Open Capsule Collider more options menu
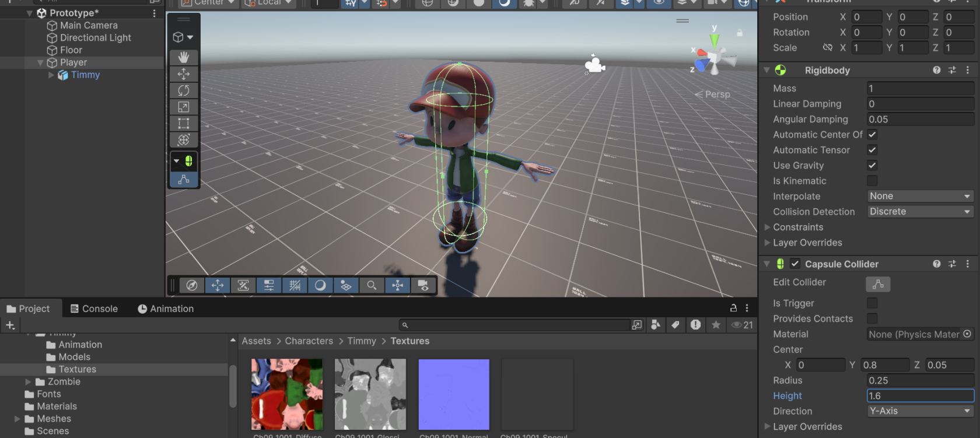The height and width of the screenshot is (438, 980). click(968, 264)
